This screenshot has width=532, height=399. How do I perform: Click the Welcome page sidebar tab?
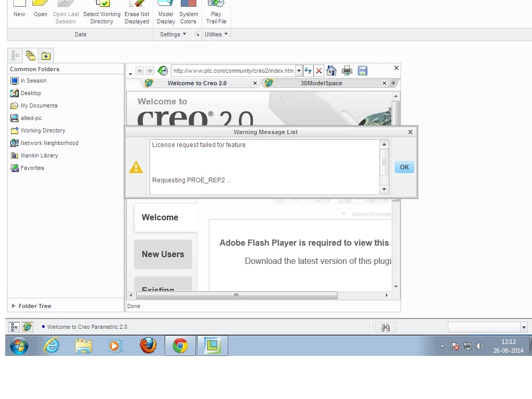(166, 218)
